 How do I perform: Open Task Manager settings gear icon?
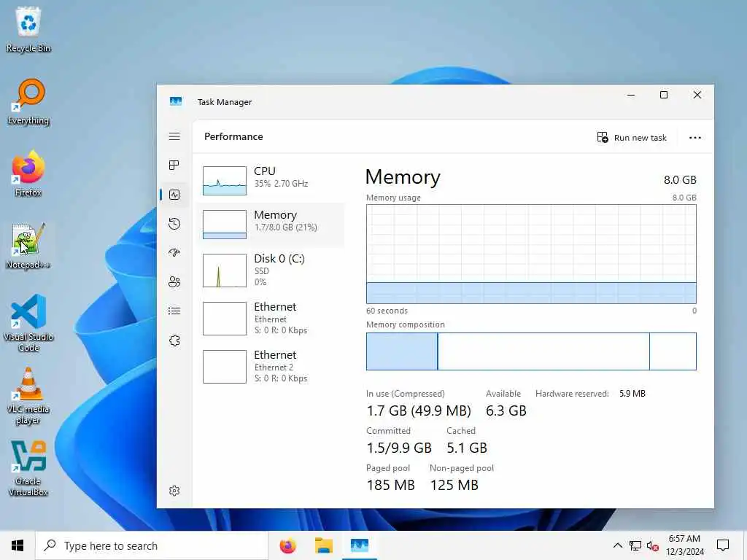[x=174, y=491]
